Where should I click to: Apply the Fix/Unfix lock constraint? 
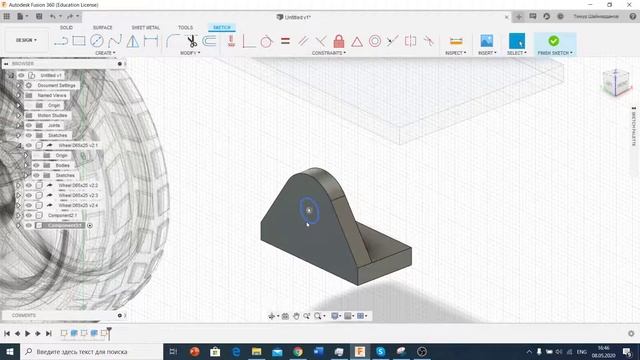[x=339, y=41]
